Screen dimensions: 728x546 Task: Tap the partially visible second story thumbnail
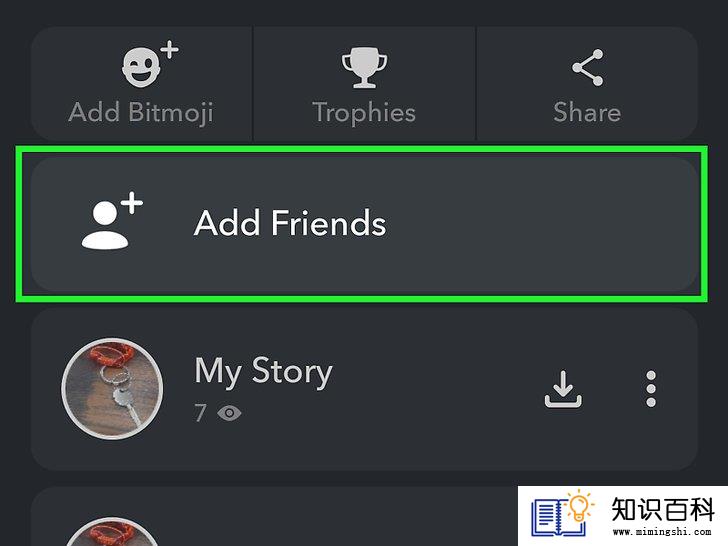[112, 532]
